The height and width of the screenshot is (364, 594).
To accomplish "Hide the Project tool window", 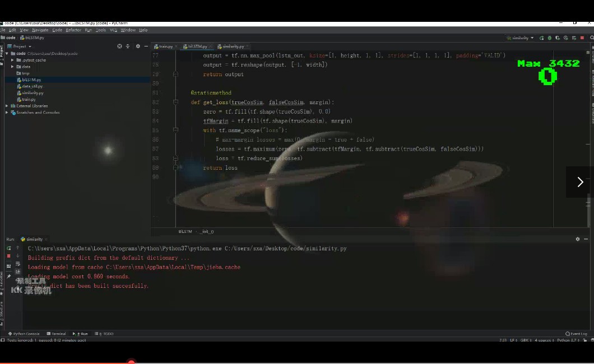I will click(146, 46).
